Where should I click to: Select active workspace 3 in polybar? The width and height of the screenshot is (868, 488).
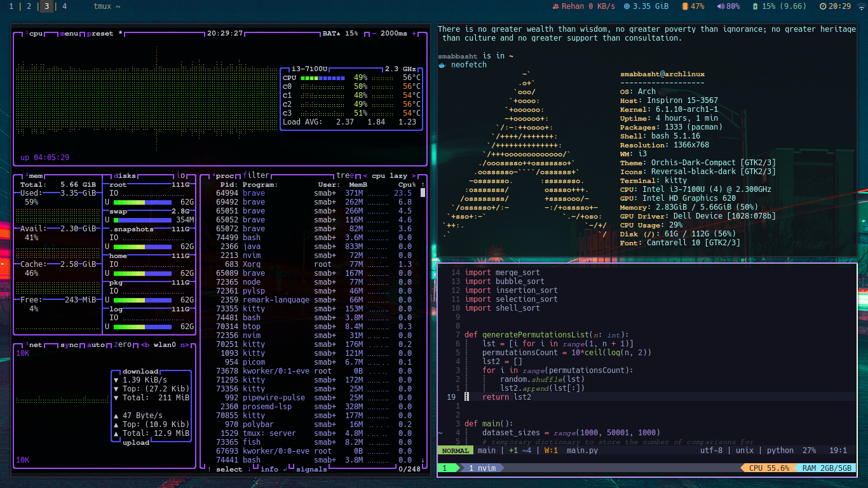(46, 6)
